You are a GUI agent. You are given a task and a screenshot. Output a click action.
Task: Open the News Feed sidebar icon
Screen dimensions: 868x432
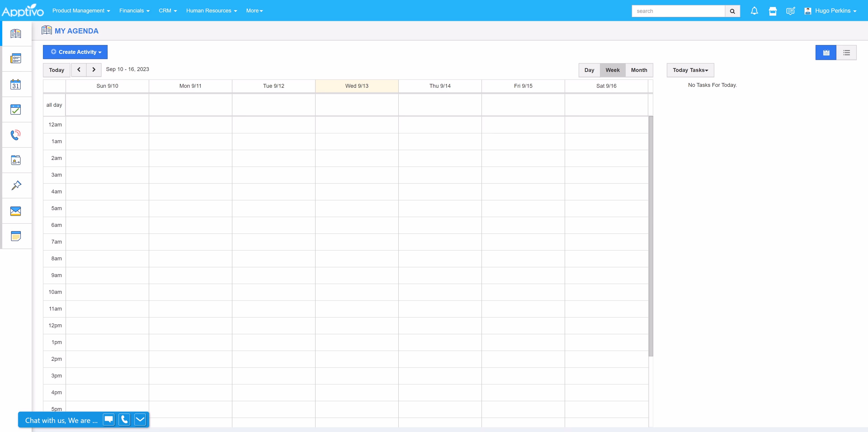click(x=16, y=59)
